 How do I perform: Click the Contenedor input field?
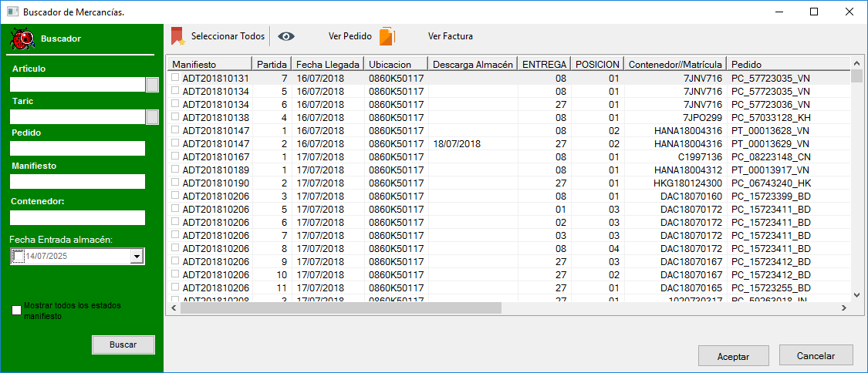pyautogui.click(x=77, y=217)
